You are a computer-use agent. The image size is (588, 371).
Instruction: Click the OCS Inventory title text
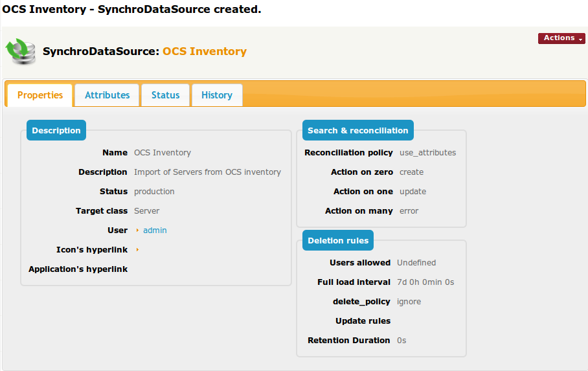[204, 51]
